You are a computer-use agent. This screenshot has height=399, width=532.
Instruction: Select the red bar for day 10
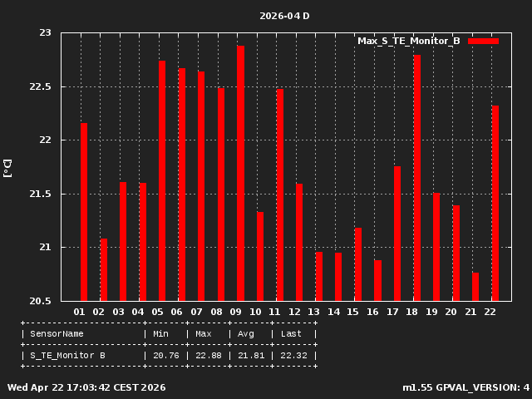click(260, 257)
